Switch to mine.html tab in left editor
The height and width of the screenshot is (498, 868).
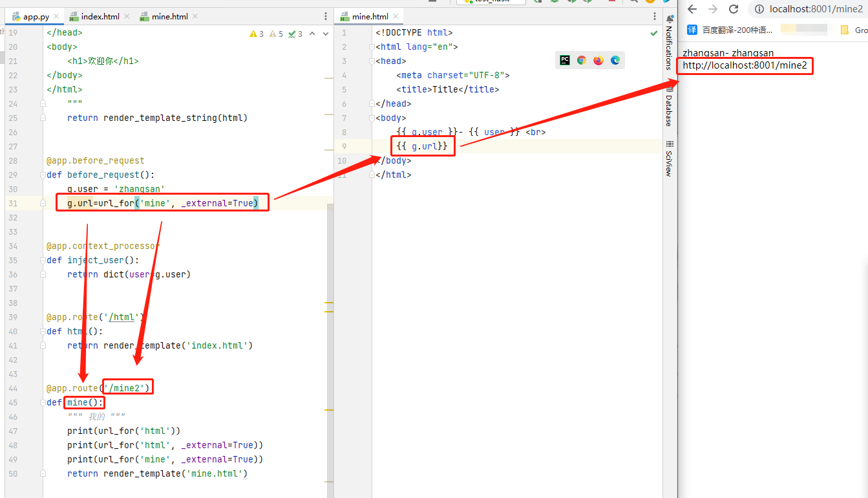(170, 16)
